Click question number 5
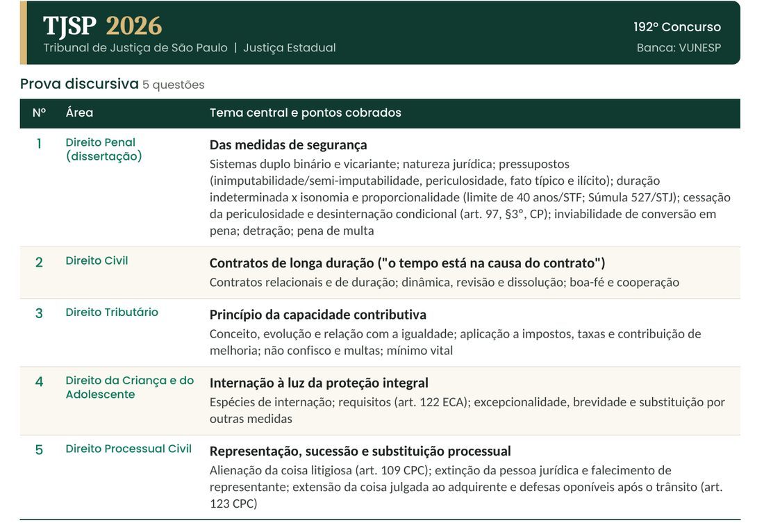Image resolution: width=764 pixels, height=532 pixels. (39, 449)
